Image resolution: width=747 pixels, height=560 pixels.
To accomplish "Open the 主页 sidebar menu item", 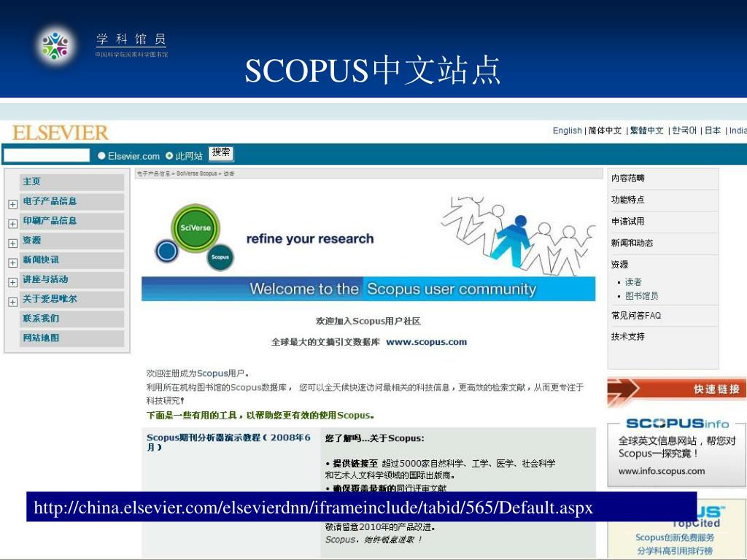I will 72,182.
